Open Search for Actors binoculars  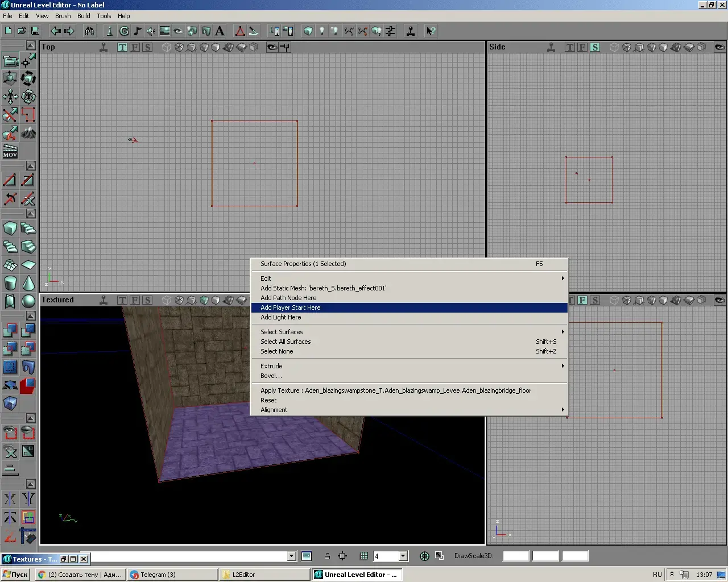(x=89, y=31)
